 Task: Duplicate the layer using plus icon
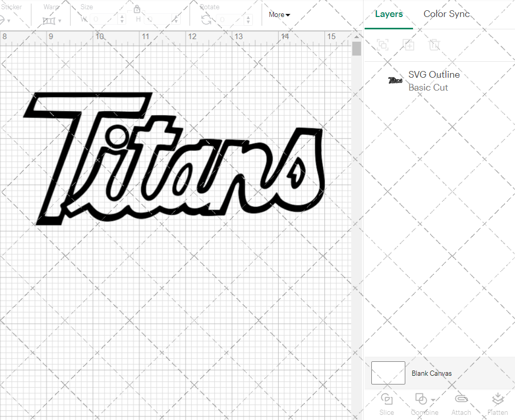409,45
